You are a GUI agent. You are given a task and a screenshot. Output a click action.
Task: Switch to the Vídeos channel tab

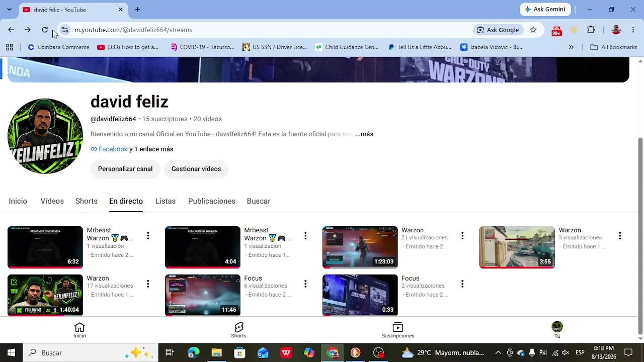(x=52, y=201)
